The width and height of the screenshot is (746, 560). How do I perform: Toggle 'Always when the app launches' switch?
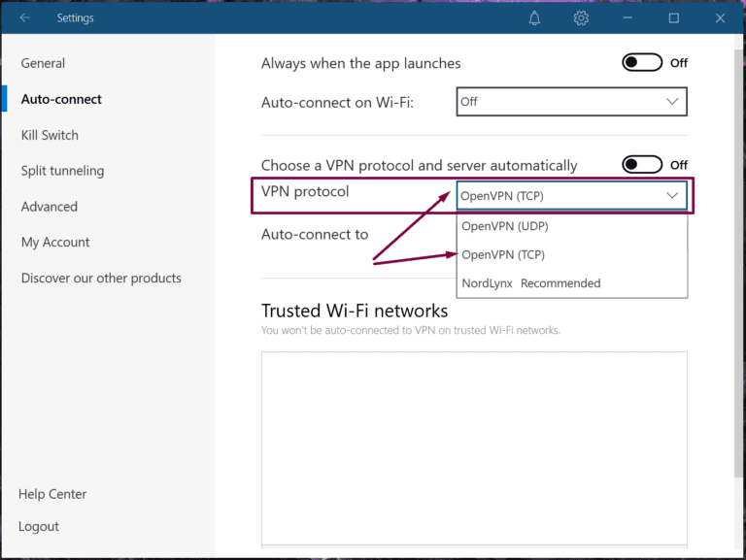click(642, 63)
